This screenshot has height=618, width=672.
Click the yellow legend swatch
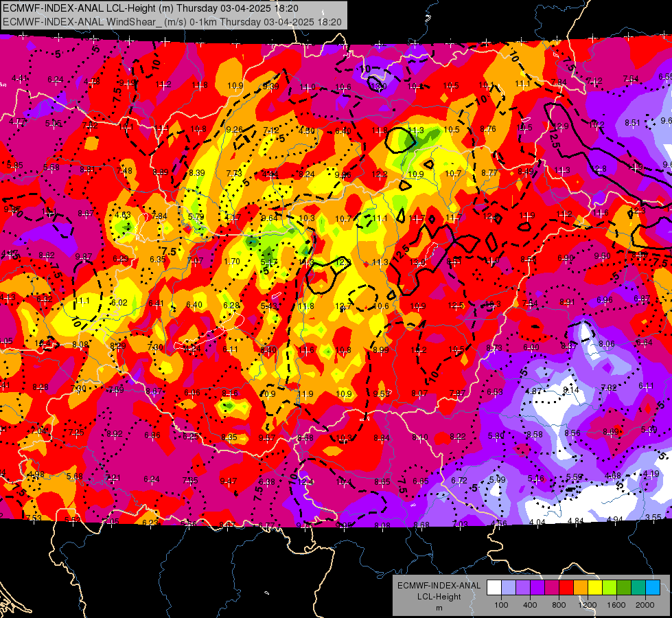pyautogui.click(x=595, y=587)
